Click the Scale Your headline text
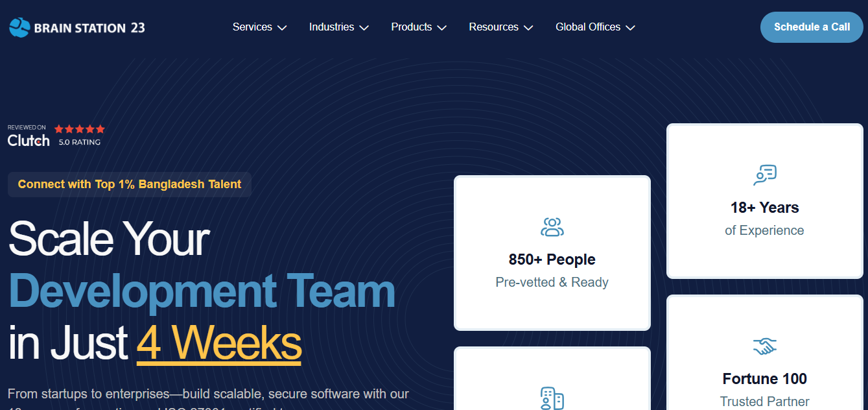Viewport: 868px width, 410px height. 109,239
